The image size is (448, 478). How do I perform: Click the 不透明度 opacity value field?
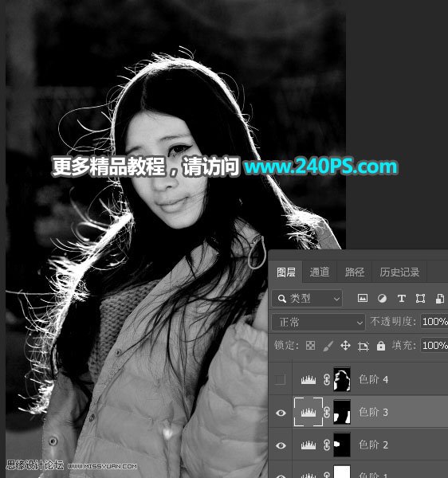tap(434, 322)
